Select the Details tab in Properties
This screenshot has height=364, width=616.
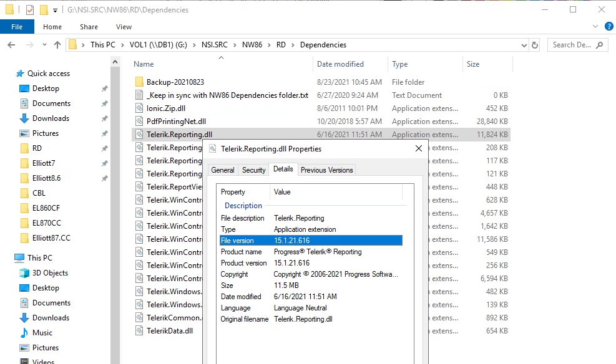pyautogui.click(x=283, y=169)
